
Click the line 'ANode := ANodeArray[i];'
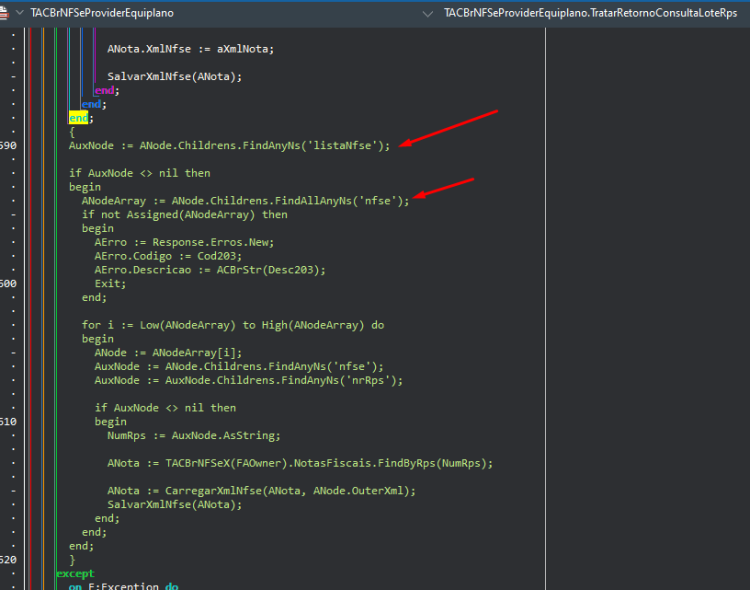pos(168,353)
